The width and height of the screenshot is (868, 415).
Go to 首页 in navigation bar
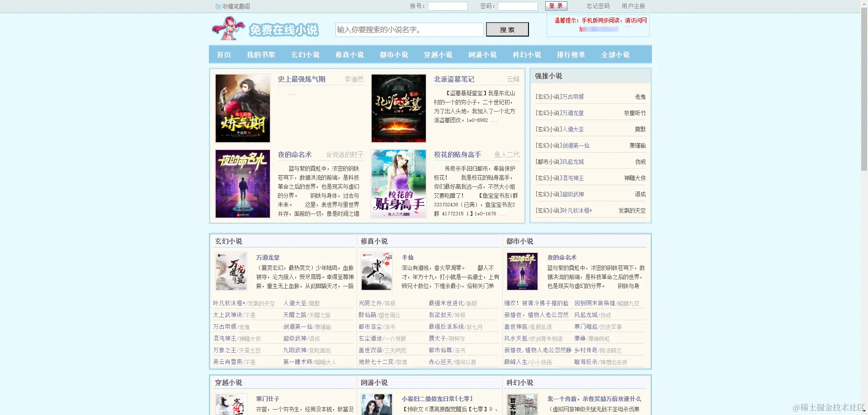(x=224, y=55)
